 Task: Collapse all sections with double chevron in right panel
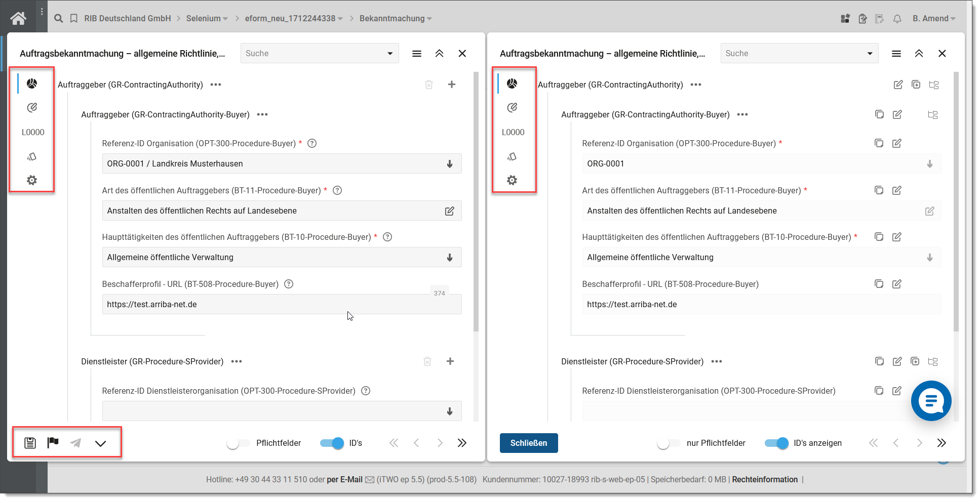pyautogui.click(x=919, y=54)
